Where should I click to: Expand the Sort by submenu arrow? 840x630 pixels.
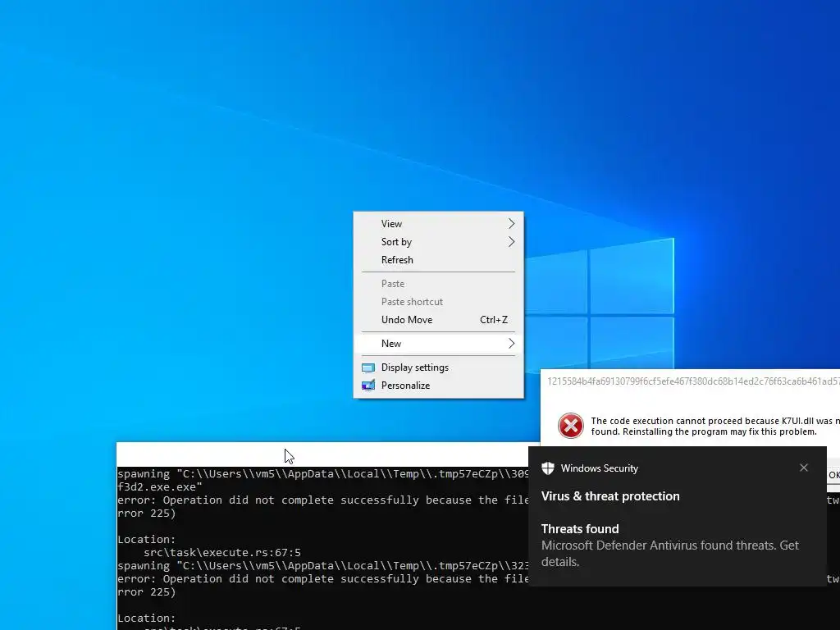tap(511, 242)
